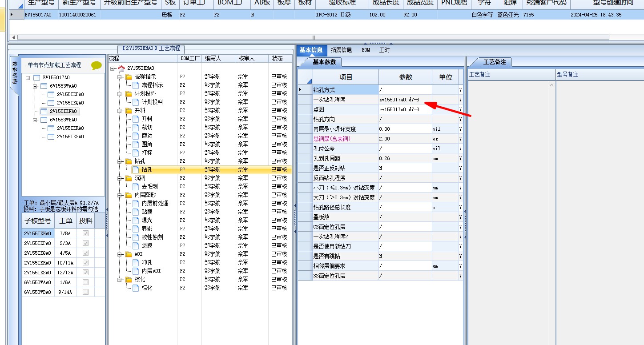Check 投料 box for 6V1553WAA0 row
This screenshot has height=345, width=644.
tap(85, 282)
